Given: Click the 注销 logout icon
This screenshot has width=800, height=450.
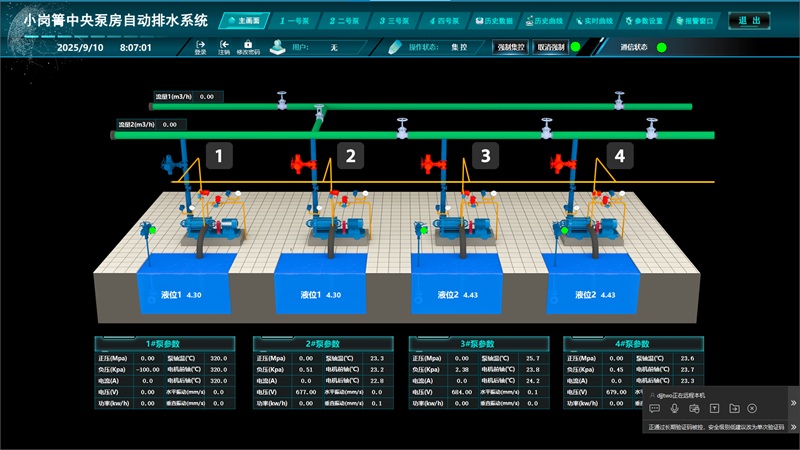Looking at the screenshot, I should pos(223,44).
